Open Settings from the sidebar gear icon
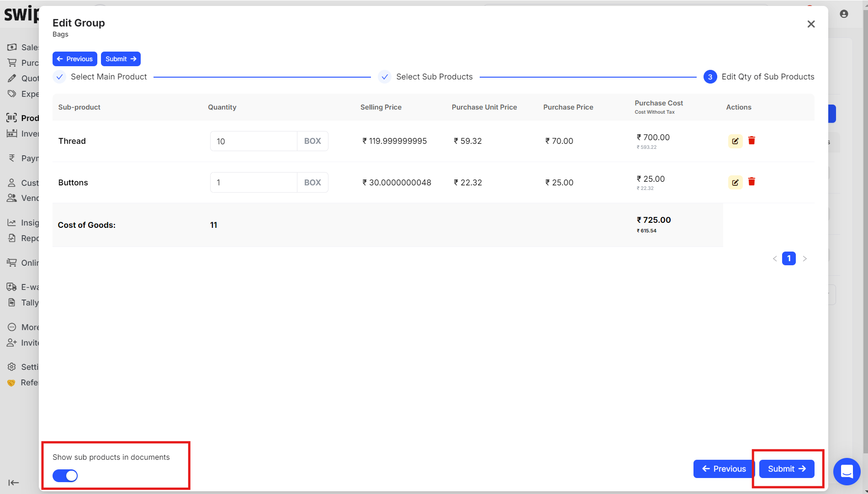868x494 pixels. (x=12, y=367)
